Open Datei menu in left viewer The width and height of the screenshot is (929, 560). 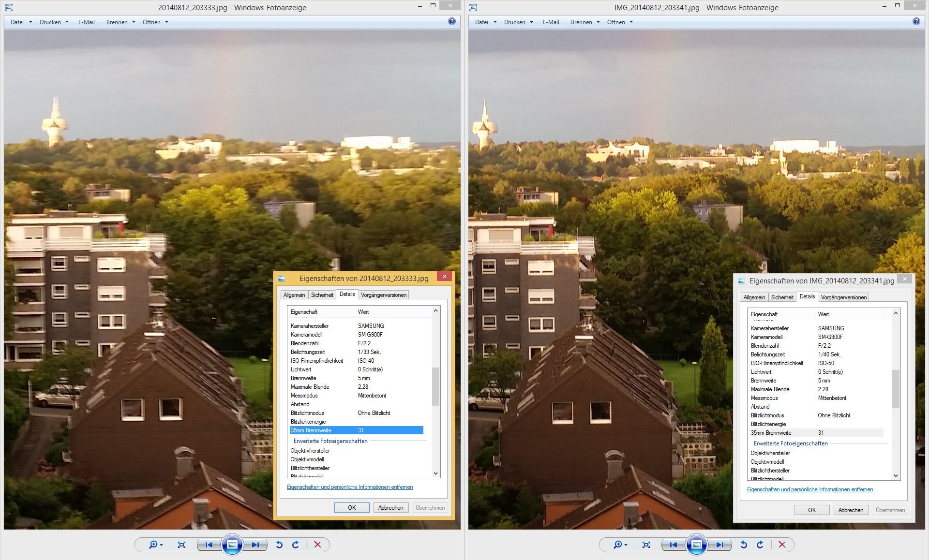pyautogui.click(x=21, y=22)
